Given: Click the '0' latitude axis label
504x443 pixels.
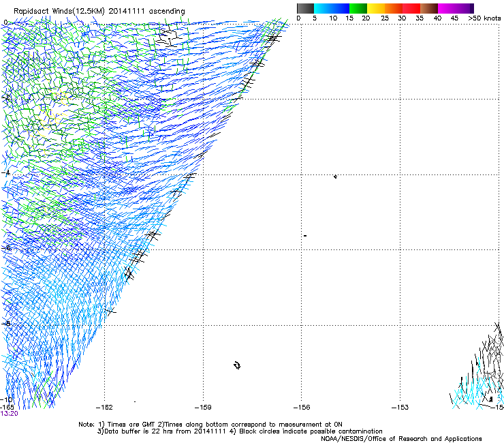Looking at the screenshot, I should 5,22.
